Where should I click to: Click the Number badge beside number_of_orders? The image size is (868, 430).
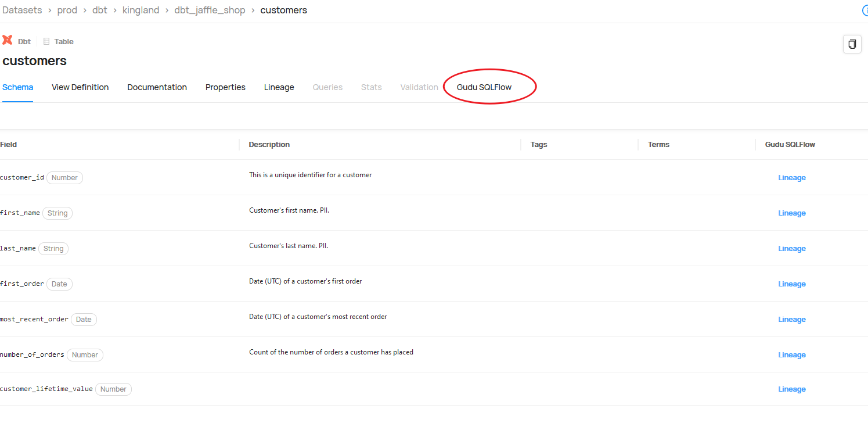tap(85, 355)
